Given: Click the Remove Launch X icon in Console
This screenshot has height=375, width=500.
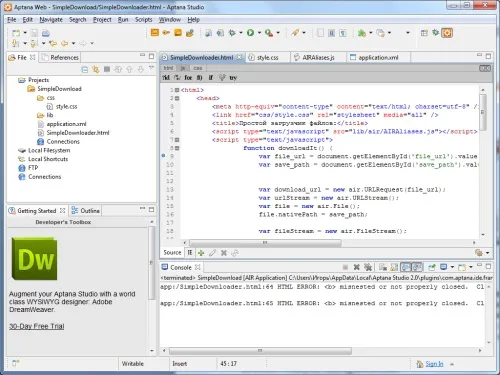Looking at the screenshot, I should pyautogui.click(x=356, y=267).
